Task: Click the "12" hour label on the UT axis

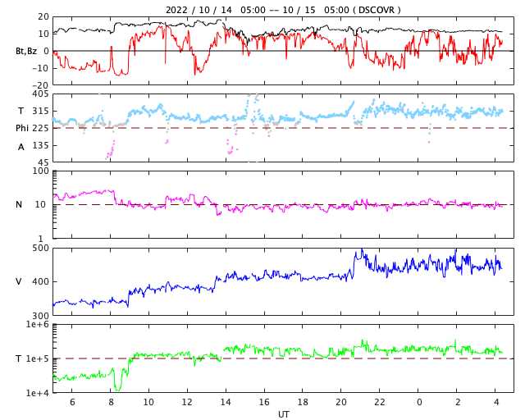Action: pyautogui.click(x=187, y=402)
